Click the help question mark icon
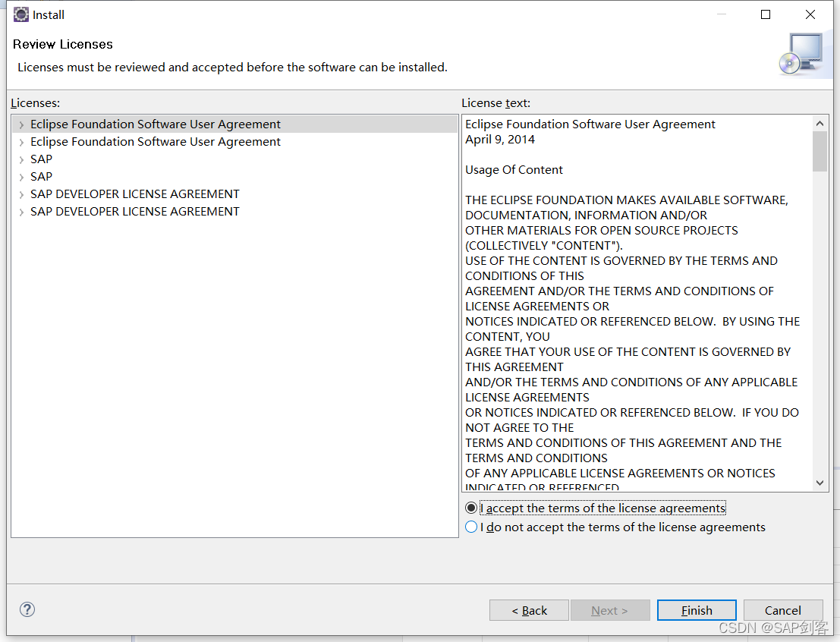 (x=27, y=609)
